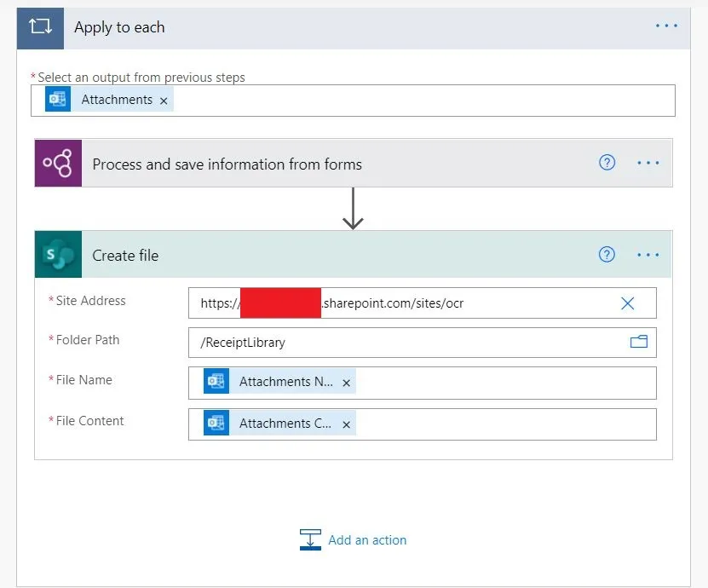Open the forms processing action ellipsis menu
Screen dimensions: 708x588
(x=648, y=162)
